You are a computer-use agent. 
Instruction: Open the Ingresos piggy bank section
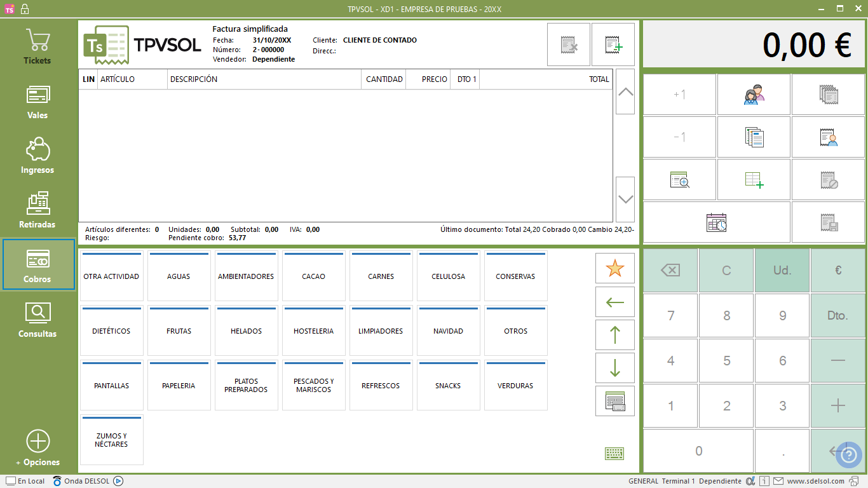tap(37, 156)
